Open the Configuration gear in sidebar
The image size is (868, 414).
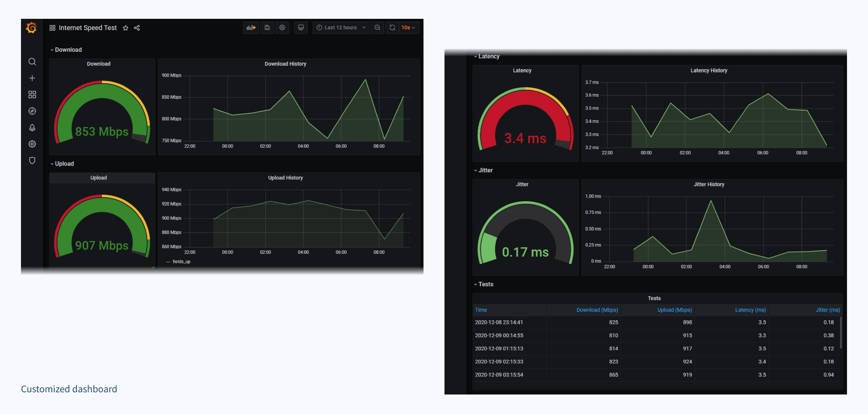pos(32,144)
